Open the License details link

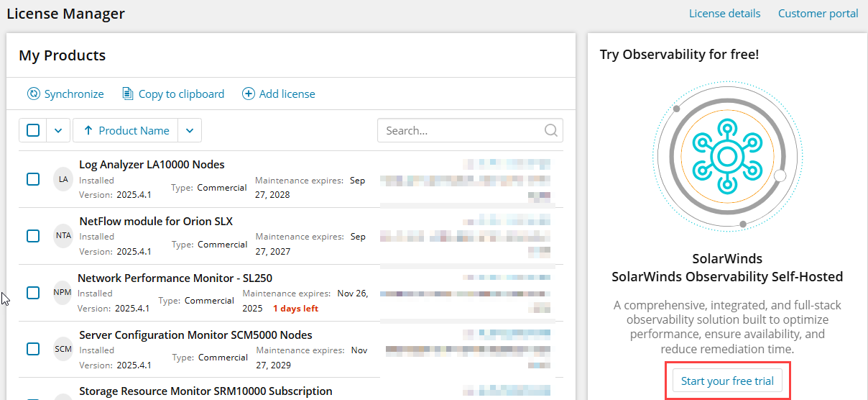(724, 13)
